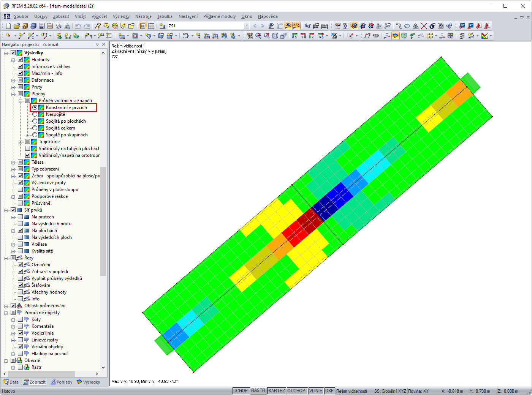Click the navigator horizontal scrollbar thumb
This screenshot has height=395, width=532.
pyautogui.click(x=41, y=374)
